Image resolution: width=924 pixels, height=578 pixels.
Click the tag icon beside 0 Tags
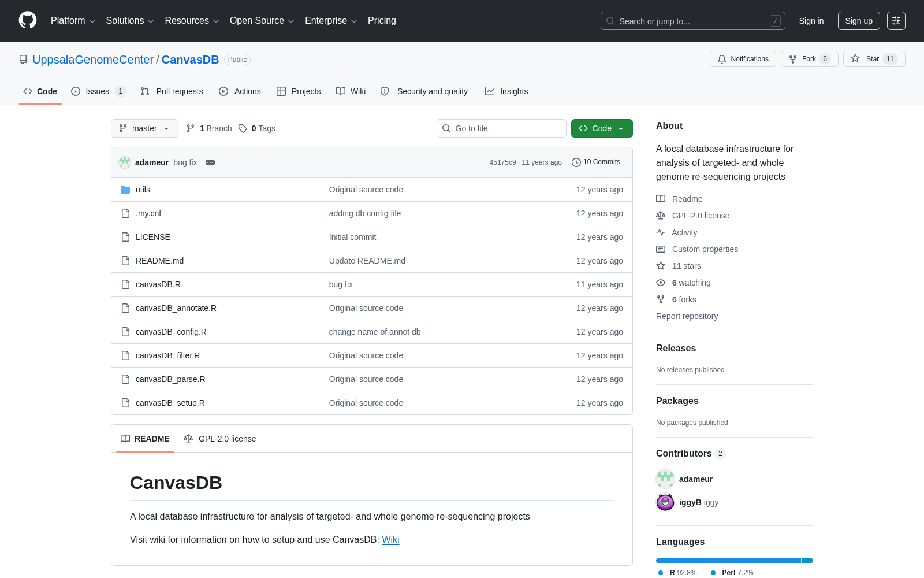[243, 128]
